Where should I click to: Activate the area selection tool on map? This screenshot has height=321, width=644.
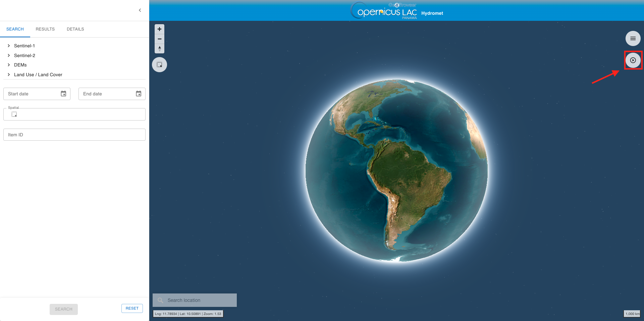(x=159, y=64)
